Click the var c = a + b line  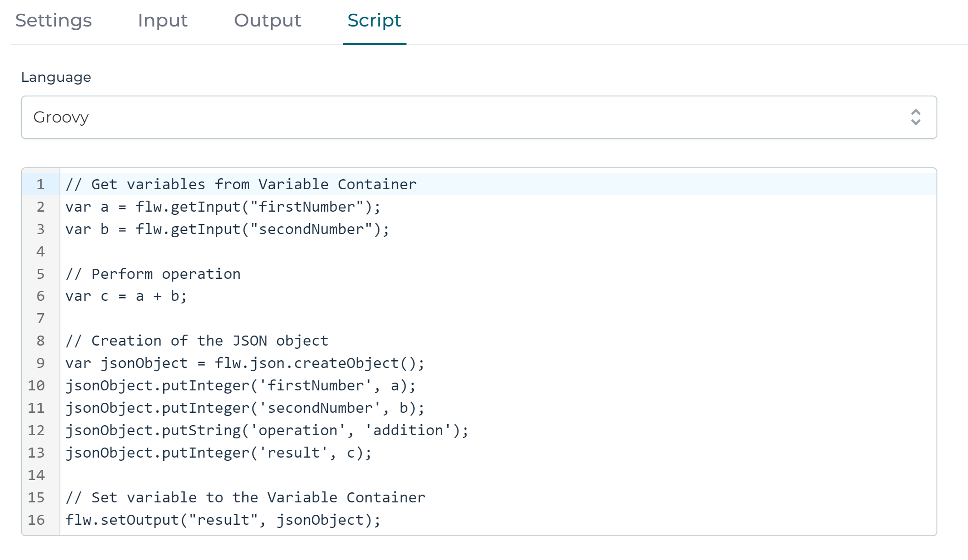(126, 296)
